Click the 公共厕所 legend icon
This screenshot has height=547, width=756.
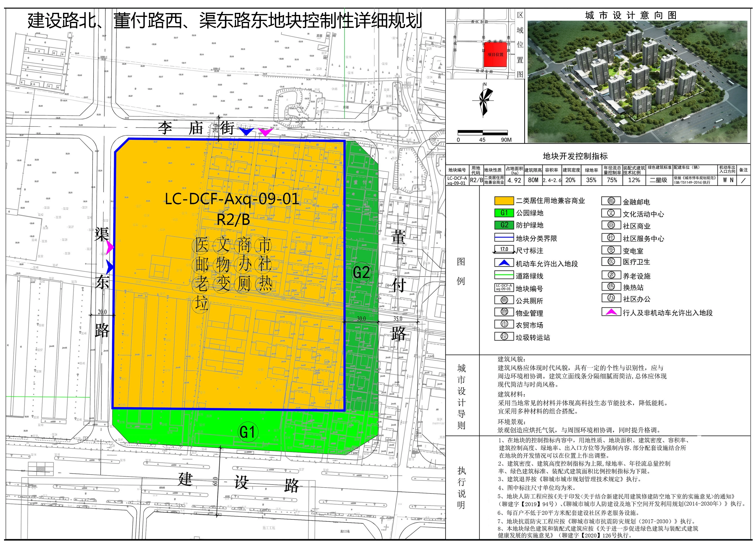point(504,300)
